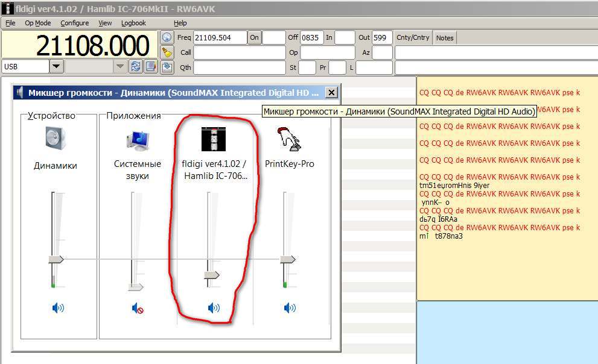Open the Configure menu
The height and width of the screenshot is (364, 598).
[74, 23]
